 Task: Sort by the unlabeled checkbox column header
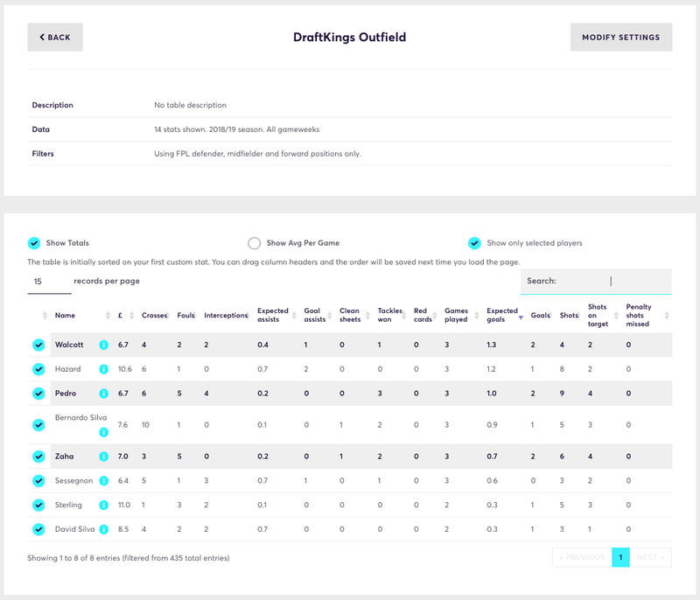(39, 316)
